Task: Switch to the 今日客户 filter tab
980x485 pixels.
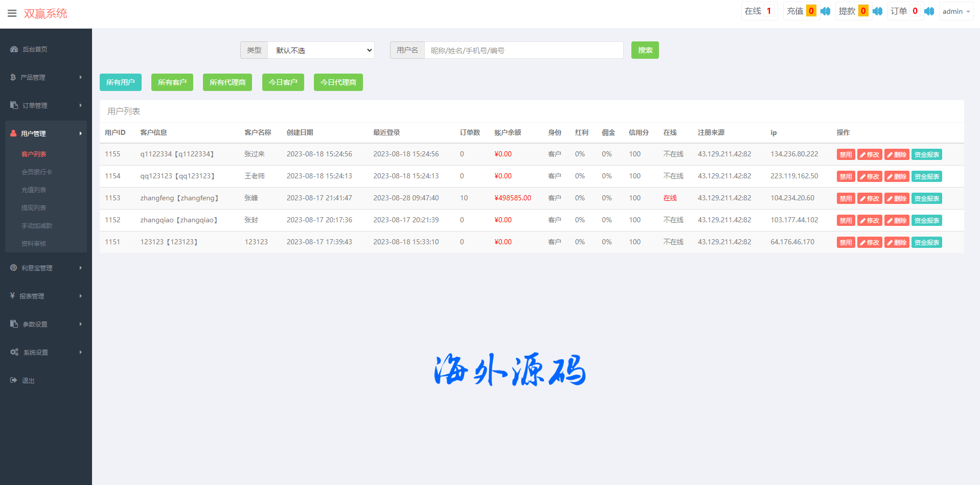Action: [283, 82]
